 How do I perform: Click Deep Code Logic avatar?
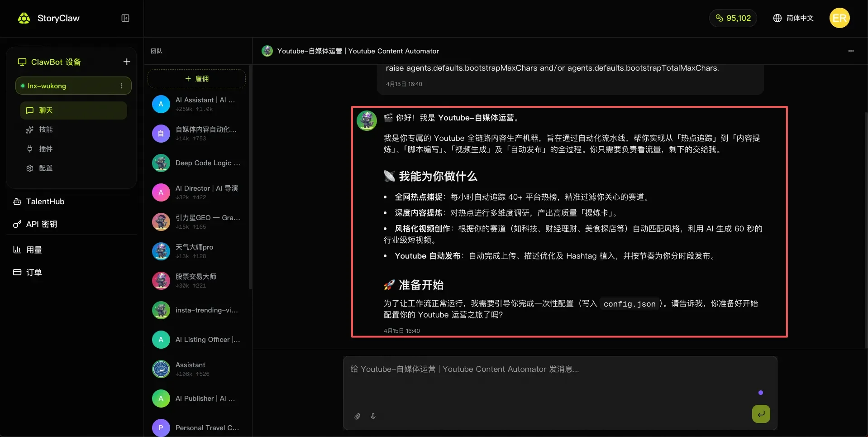point(161,163)
